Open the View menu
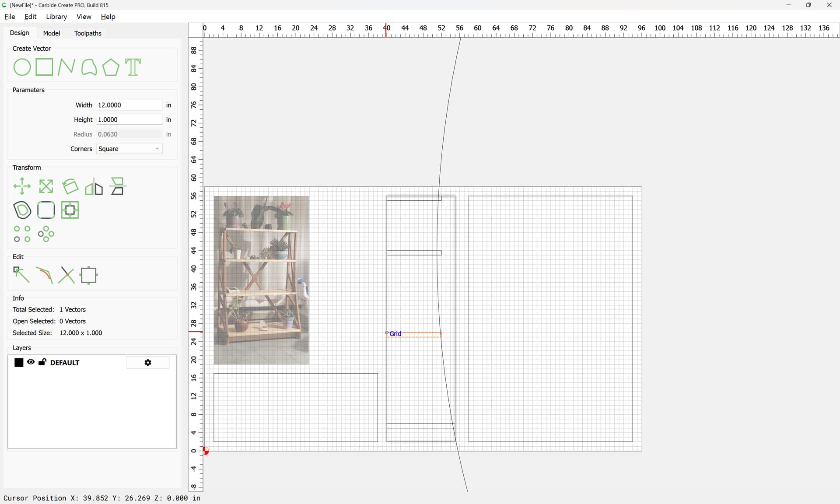The width and height of the screenshot is (840, 504). click(x=84, y=17)
